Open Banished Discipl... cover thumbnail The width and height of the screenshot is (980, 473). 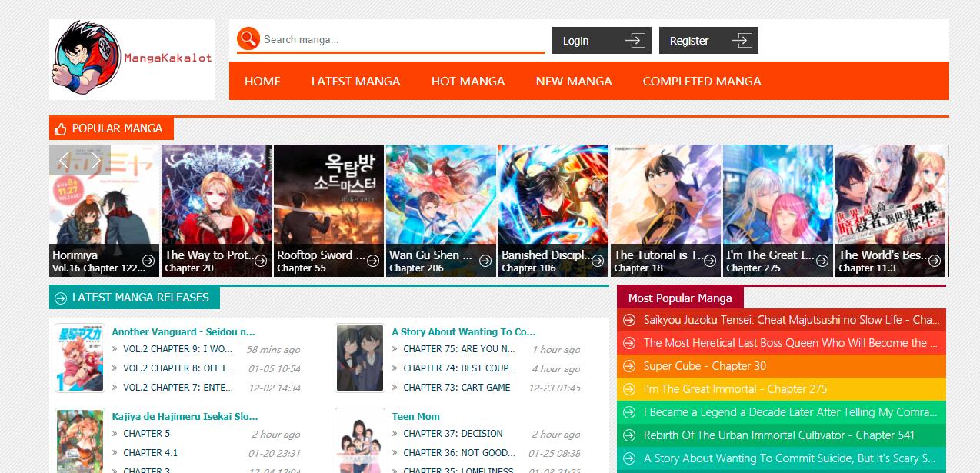553,210
